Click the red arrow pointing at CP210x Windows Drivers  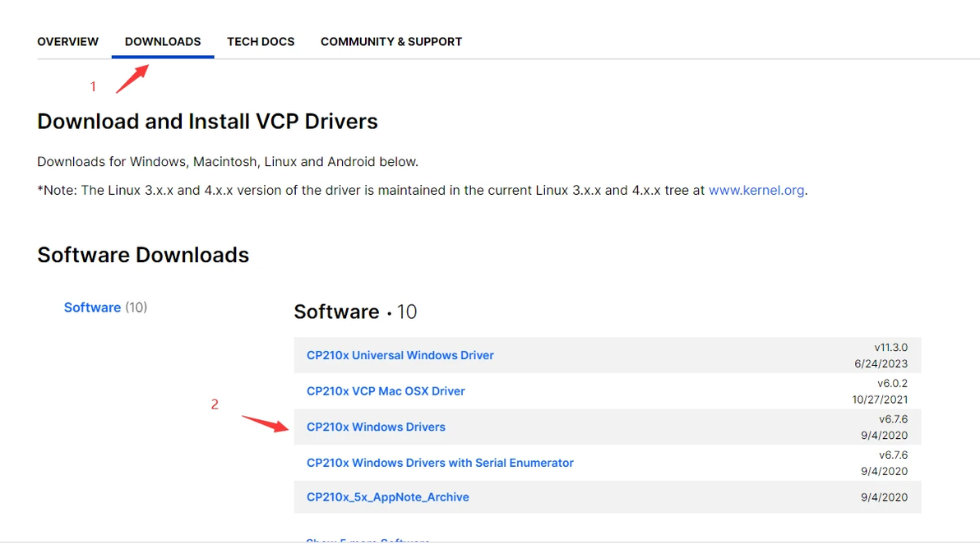coord(263,423)
